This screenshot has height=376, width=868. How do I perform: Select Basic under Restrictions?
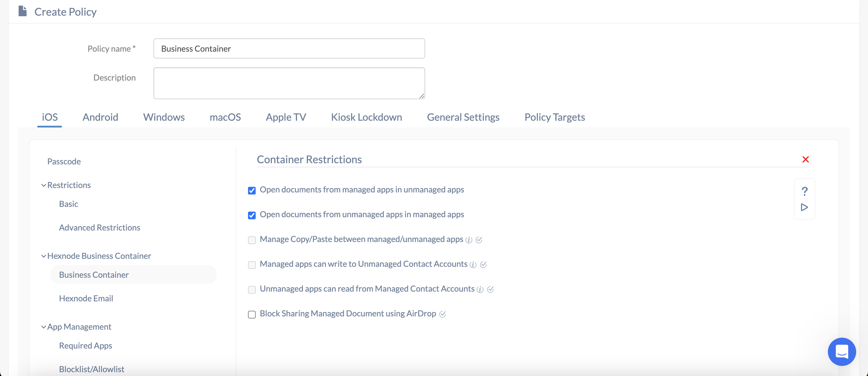(x=68, y=204)
